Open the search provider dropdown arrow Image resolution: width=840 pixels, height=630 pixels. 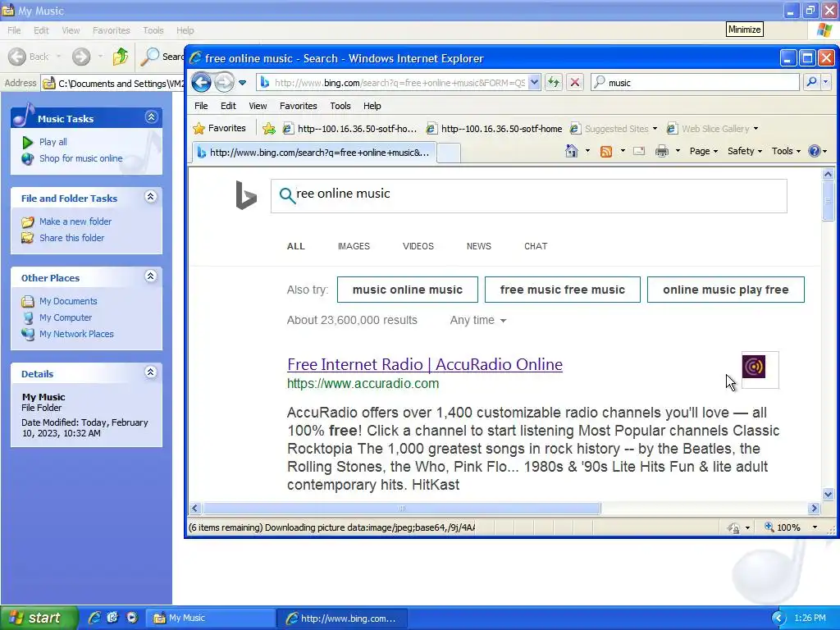click(x=825, y=82)
